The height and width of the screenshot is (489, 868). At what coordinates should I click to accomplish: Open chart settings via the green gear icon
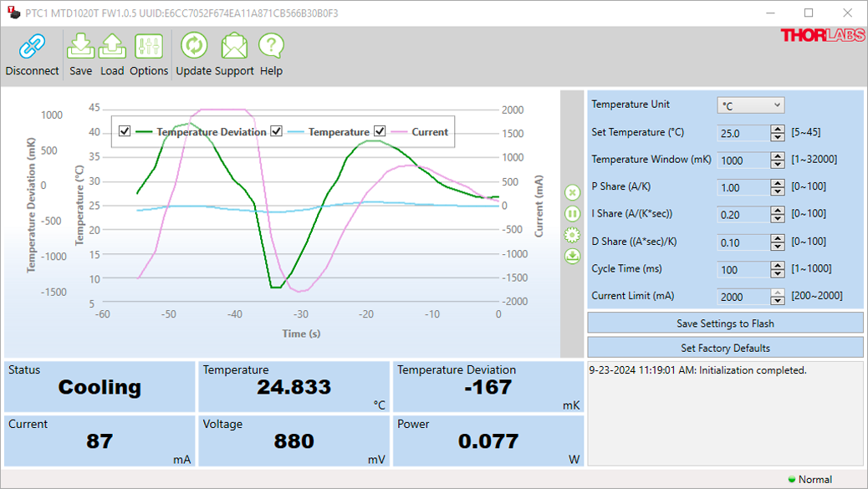pyautogui.click(x=572, y=235)
